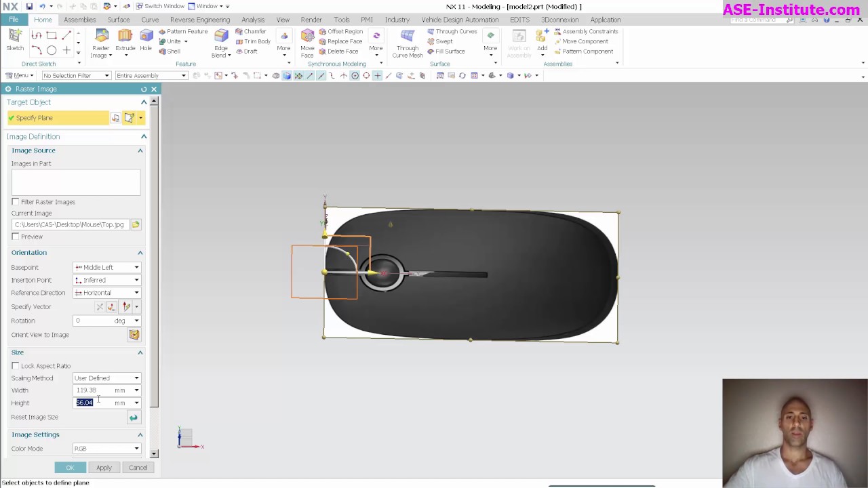Screen dimensions: 868x488
Task: Open the Reference Direction dropdown
Action: tap(106, 293)
